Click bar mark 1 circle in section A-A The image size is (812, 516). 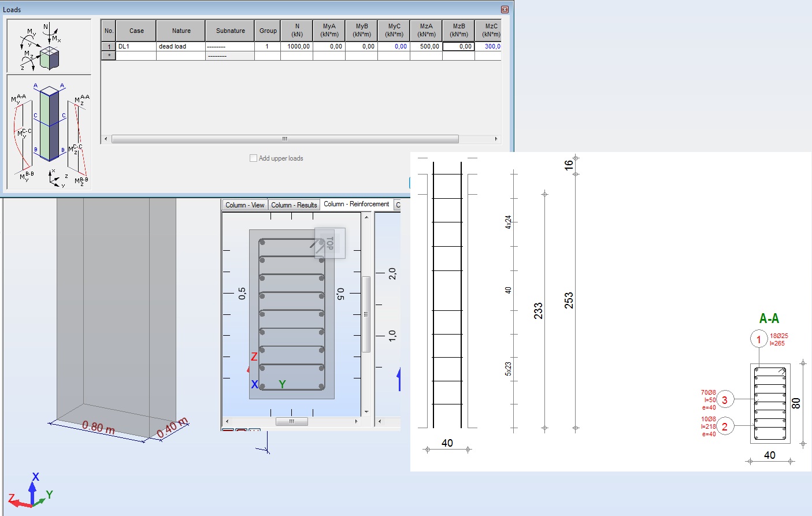759,339
